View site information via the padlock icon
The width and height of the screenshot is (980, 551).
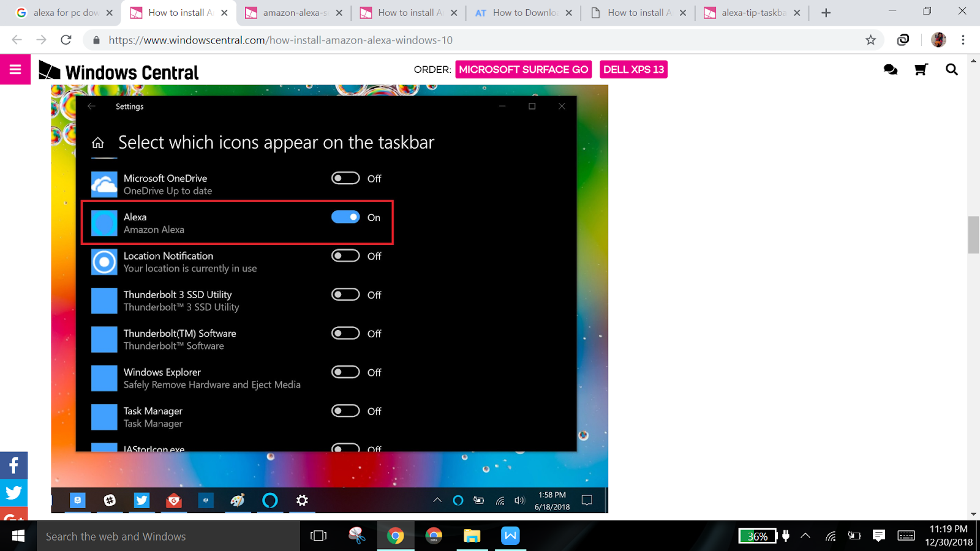click(96, 40)
